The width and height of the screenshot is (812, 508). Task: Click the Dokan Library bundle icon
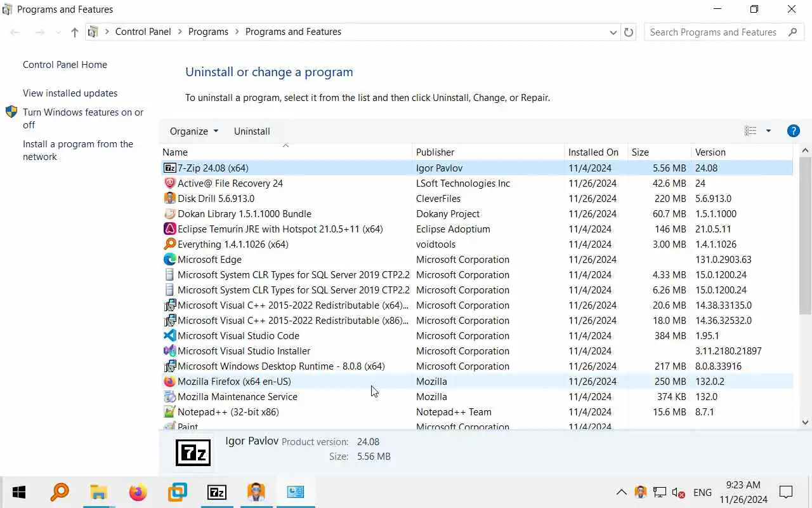pyautogui.click(x=170, y=214)
